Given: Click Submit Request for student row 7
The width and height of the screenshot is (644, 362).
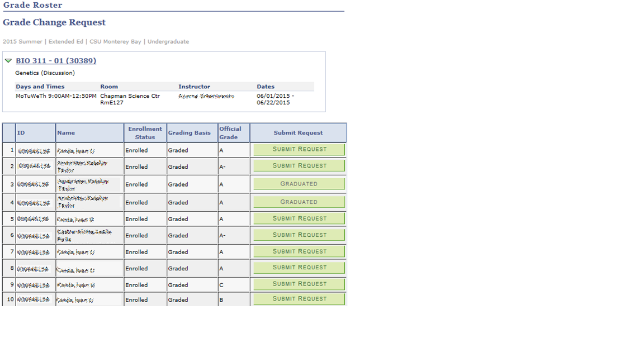Looking at the screenshot, I should [299, 251].
